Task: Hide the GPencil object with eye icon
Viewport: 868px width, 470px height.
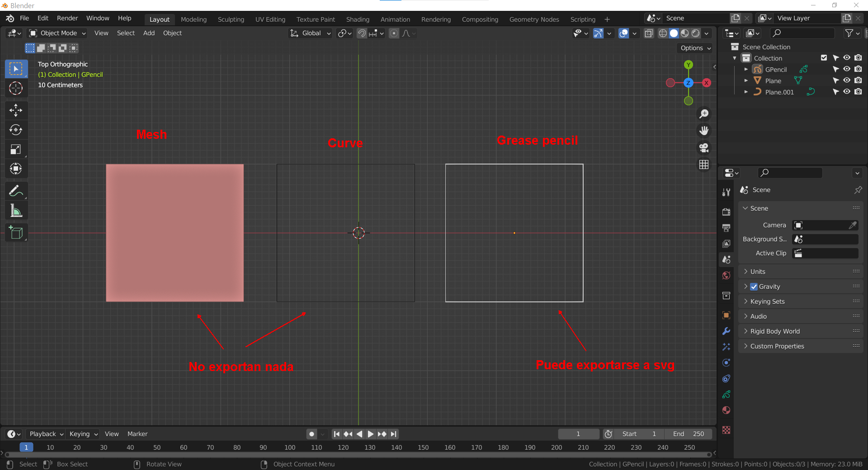Action: pos(847,69)
